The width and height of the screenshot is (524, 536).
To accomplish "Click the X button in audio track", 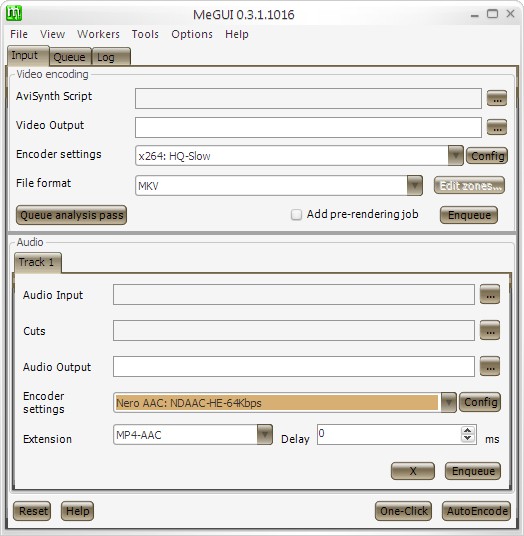I will 413,471.
